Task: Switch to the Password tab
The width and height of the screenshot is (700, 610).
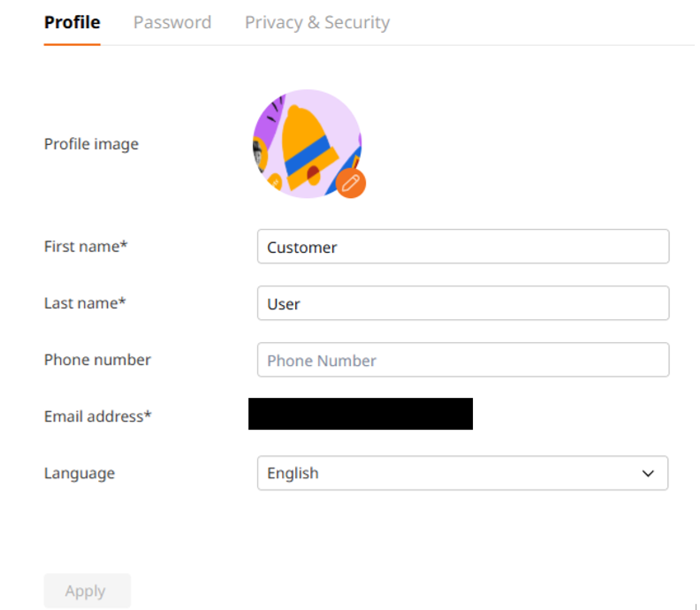Action: (x=172, y=22)
